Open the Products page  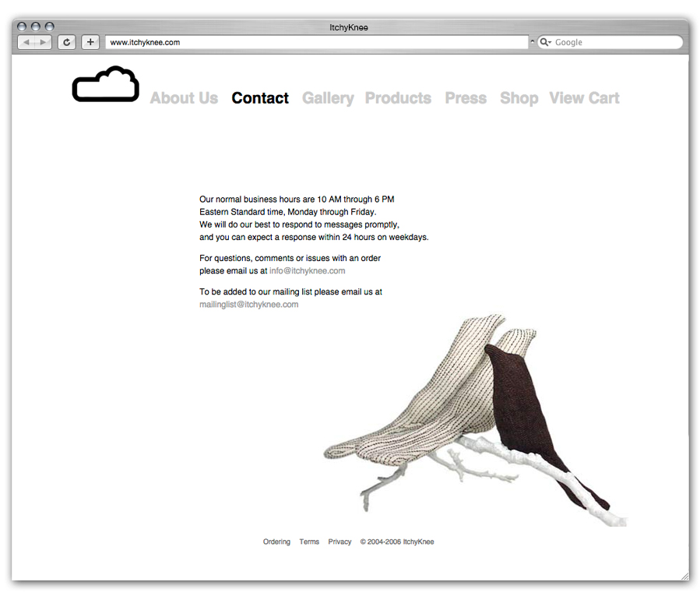tap(398, 98)
